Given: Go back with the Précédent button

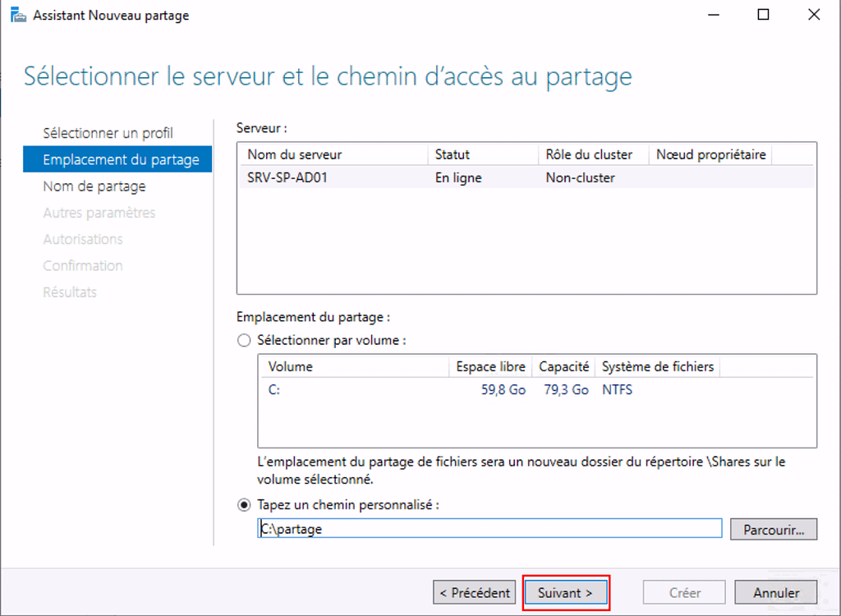Looking at the screenshot, I should (475, 592).
